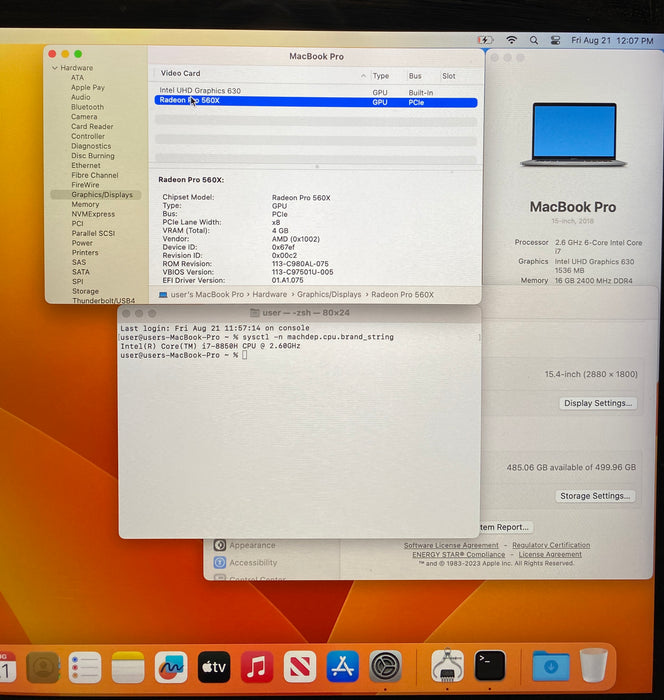Screen dimensions: 664x700
Task: Open Reminders from the Dock
Action: coord(85,667)
